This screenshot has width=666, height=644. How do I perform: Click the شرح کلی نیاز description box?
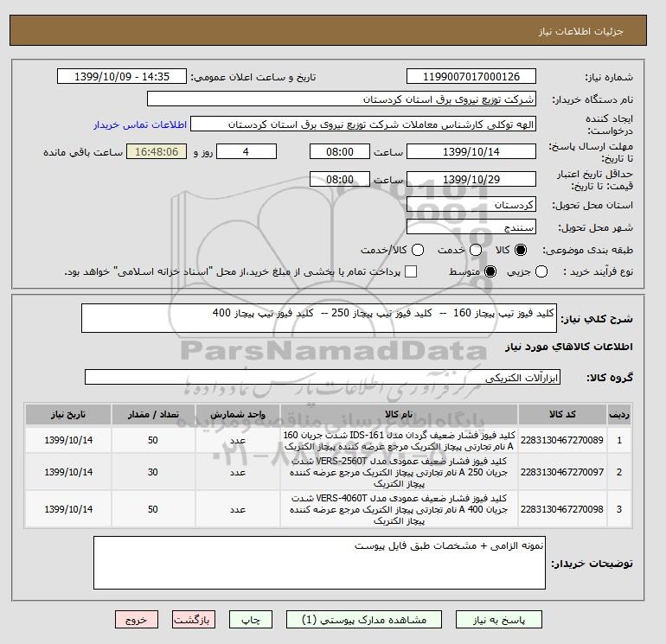pyautogui.click(x=318, y=318)
